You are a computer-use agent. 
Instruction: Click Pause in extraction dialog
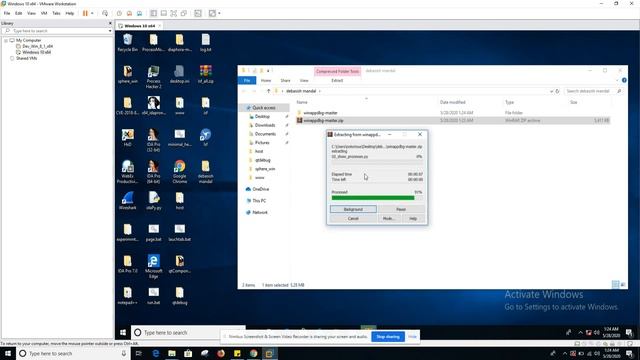point(401,209)
